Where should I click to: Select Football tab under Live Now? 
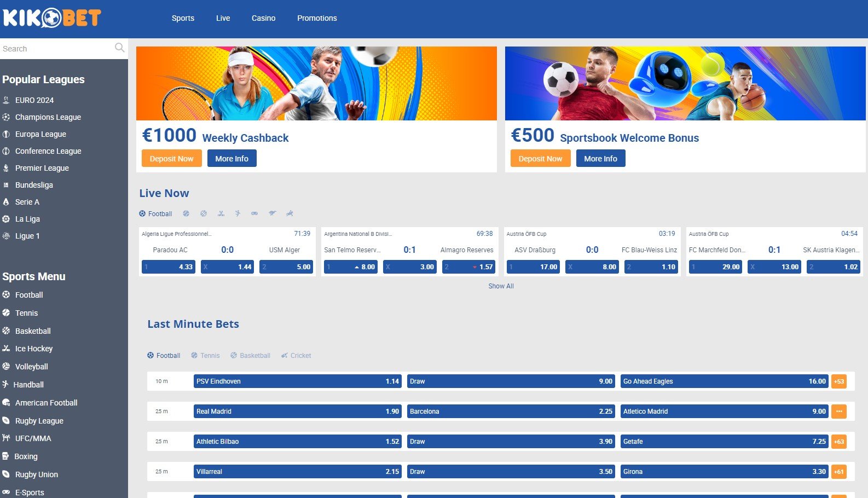coord(155,213)
